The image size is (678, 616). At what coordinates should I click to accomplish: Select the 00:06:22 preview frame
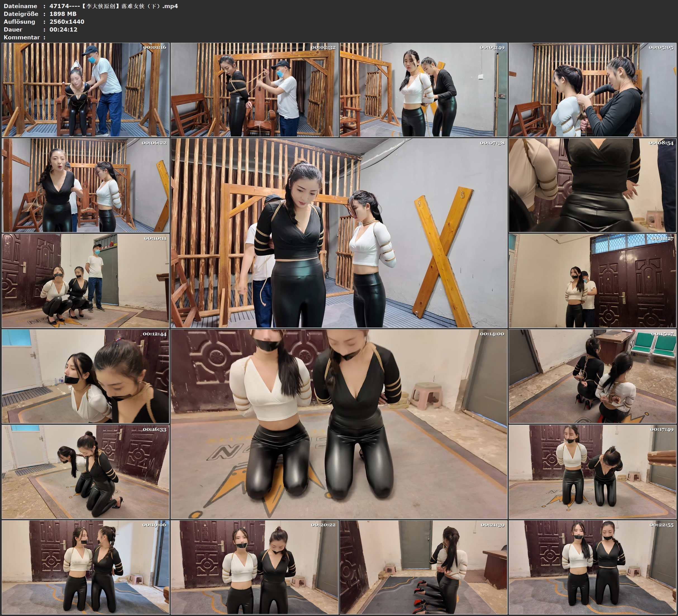click(85, 185)
